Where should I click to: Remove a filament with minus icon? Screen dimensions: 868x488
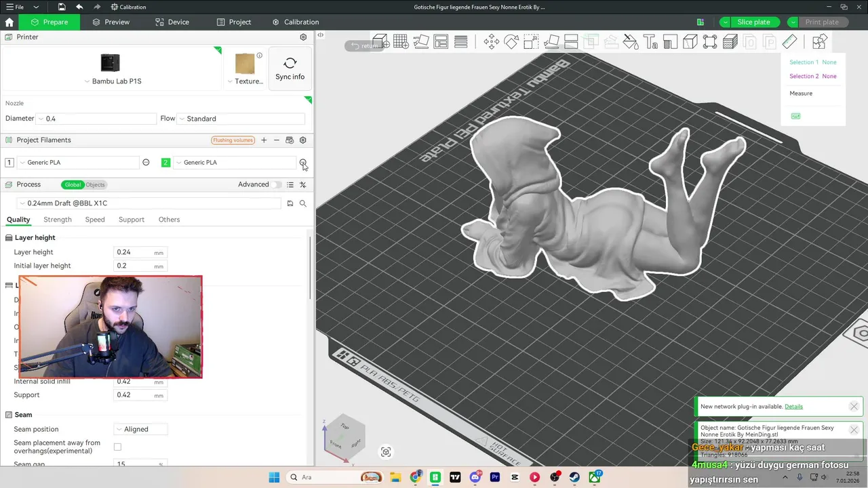[277, 140]
